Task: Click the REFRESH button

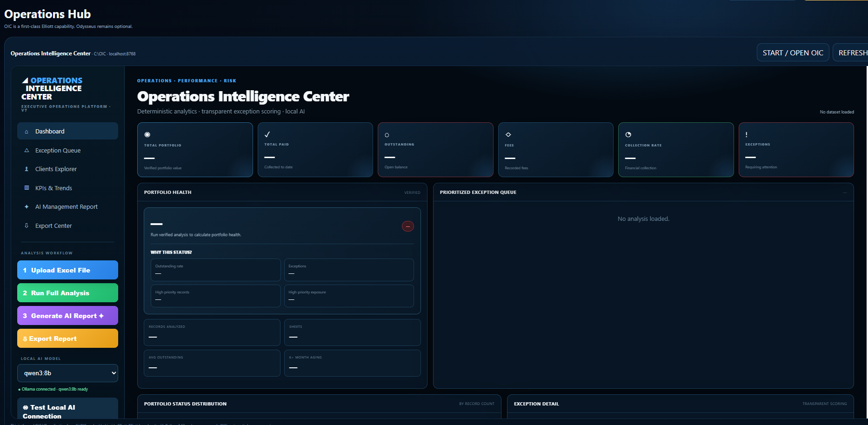Action: 851,53
